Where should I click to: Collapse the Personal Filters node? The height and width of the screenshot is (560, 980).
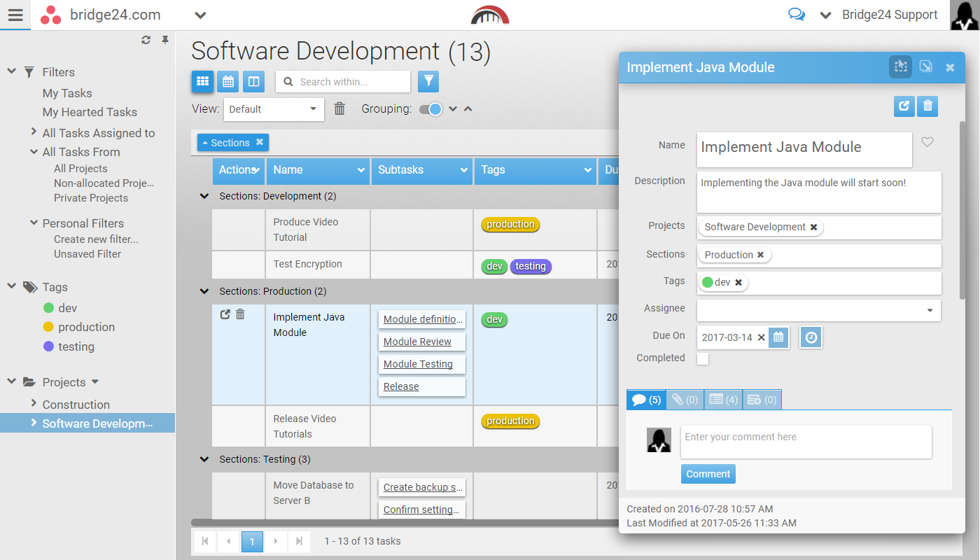(34, 223)
